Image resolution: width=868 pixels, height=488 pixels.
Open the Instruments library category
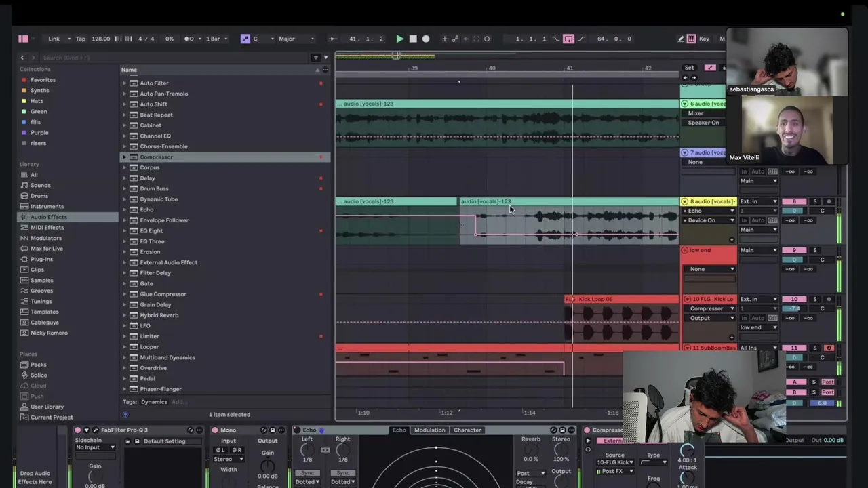point(47,206)
